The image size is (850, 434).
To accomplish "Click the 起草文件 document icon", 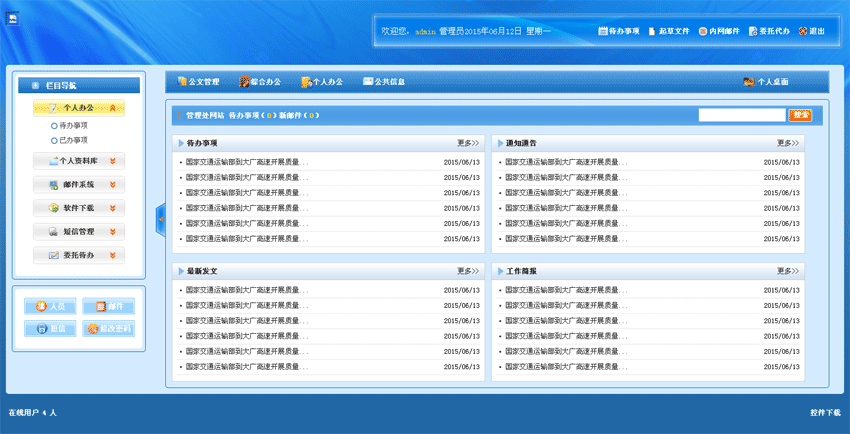I will click(x=651, y=32).
